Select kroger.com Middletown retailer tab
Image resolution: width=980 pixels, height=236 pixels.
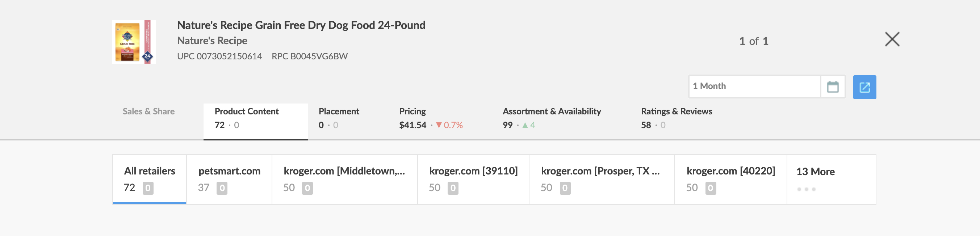tap(344, 179)
